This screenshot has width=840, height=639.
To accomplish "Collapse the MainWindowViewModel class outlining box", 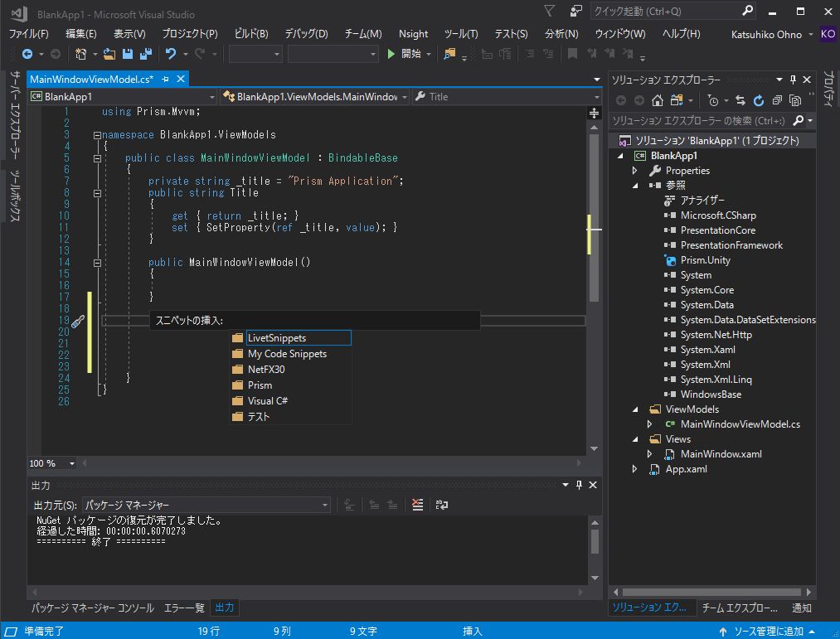I will pyautogui.click(x=97, y=158).
